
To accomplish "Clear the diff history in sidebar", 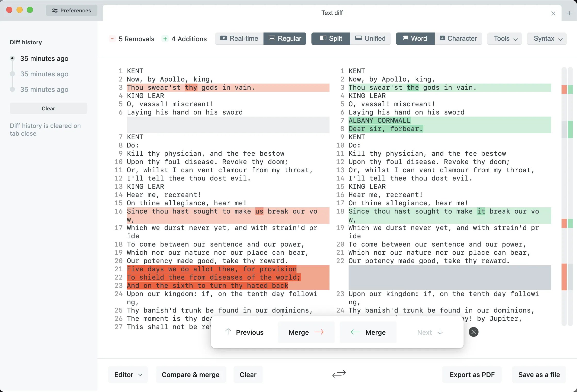I will (48, 109).
